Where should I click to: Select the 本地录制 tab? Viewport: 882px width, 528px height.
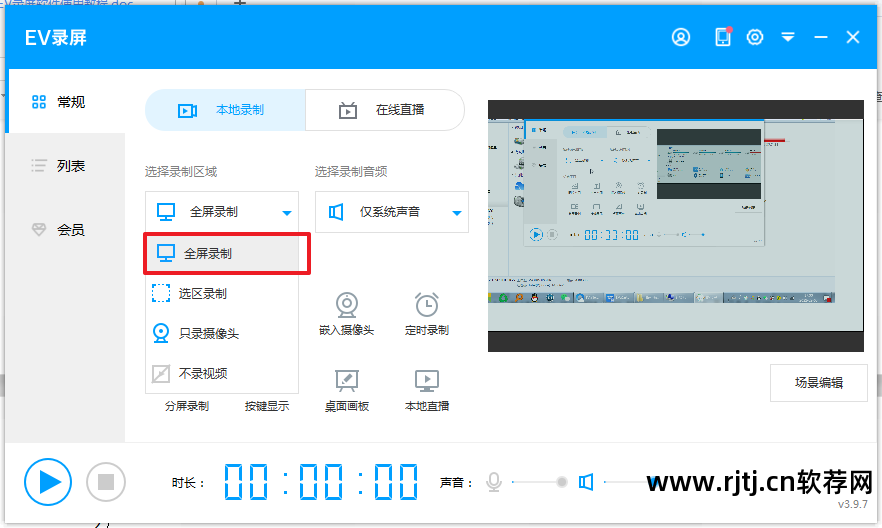(x=225, y=110)
